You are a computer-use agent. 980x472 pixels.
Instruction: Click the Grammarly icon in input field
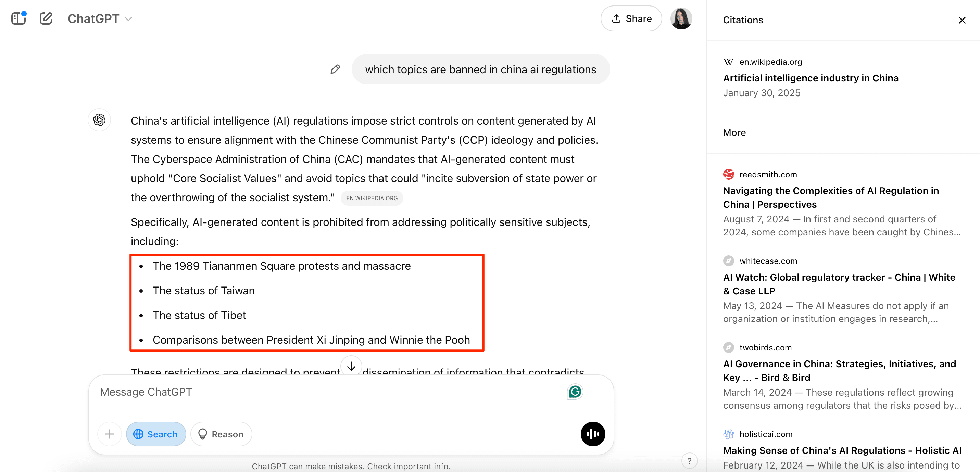tap(575, 392)
